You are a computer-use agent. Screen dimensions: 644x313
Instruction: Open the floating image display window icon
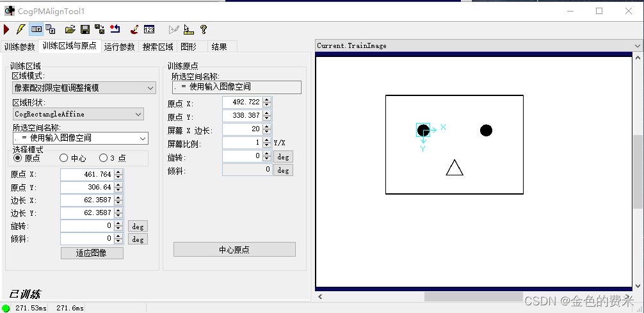click(51, 29)
